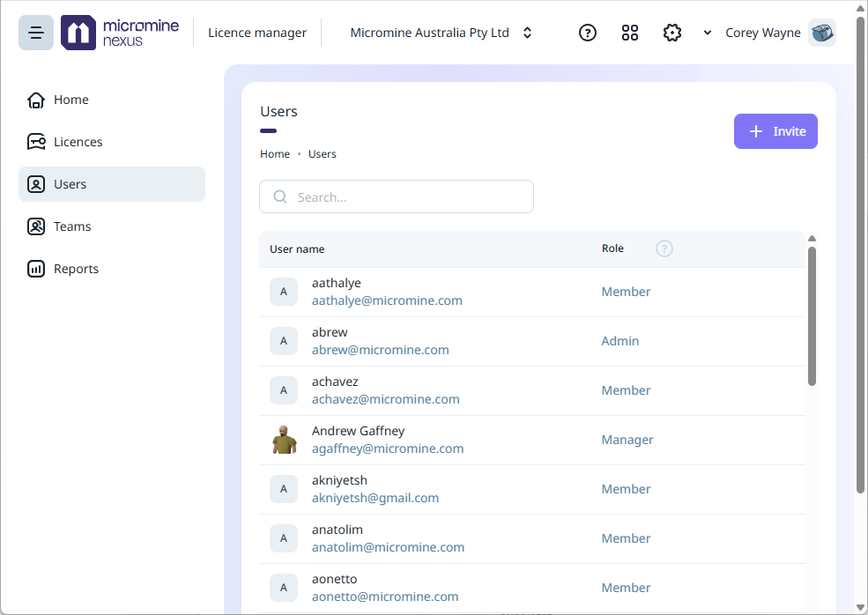
Task: Expand the chevron next to Corey Wayne
Action: click(x=708, y=33)
